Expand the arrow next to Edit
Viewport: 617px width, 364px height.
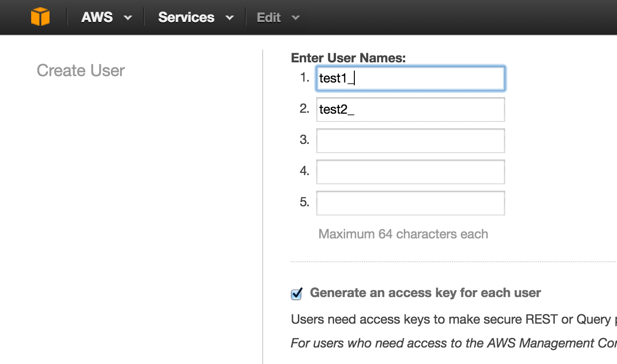[296, 18]
